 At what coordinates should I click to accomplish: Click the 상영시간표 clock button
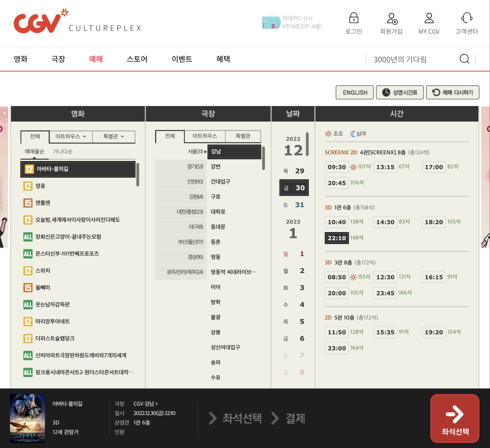click(400, 92)
